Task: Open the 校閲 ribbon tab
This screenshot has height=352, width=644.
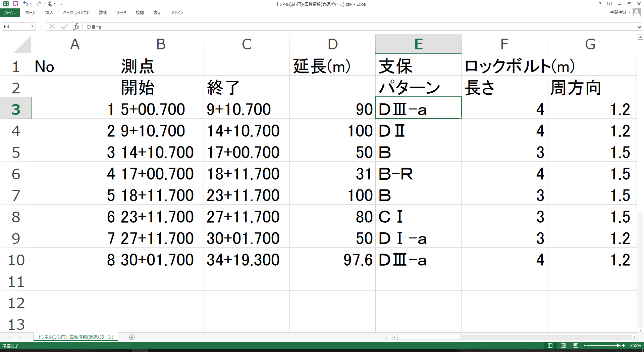Action: (x=140, y=12)
